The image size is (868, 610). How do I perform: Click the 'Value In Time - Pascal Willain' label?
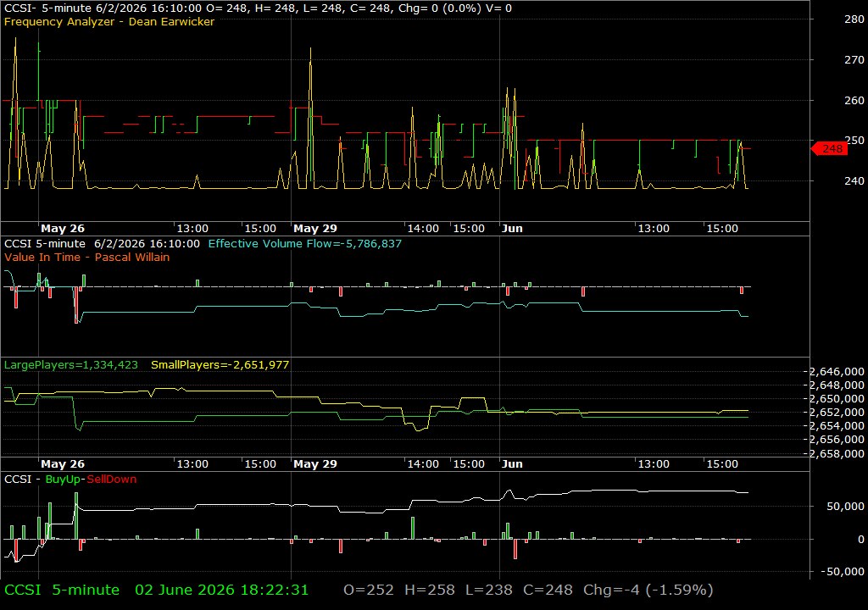pyautogui.click(x=87, y=257)
